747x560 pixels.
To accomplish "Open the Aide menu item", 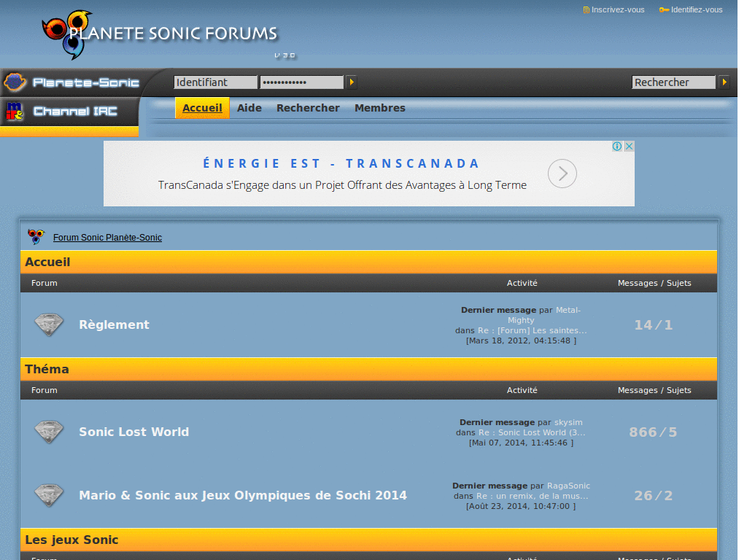I will click(249, 108).
